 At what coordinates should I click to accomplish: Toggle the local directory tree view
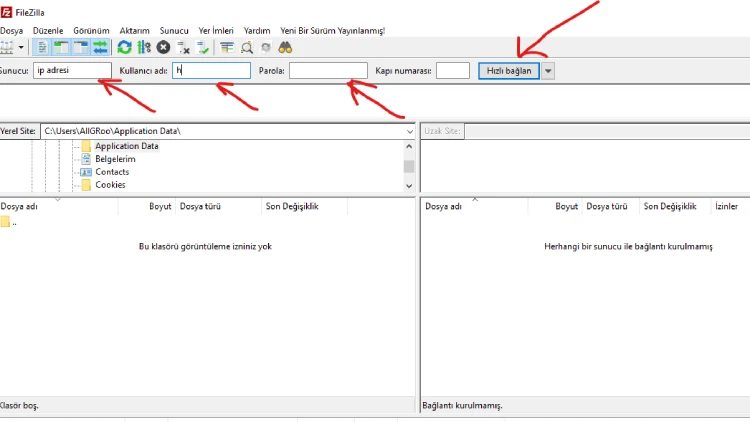tap(61, 47)
